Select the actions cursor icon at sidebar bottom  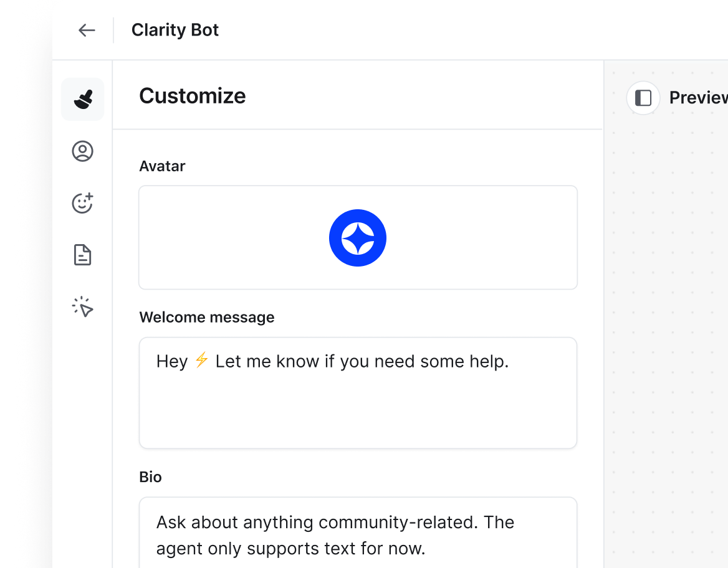82,306
